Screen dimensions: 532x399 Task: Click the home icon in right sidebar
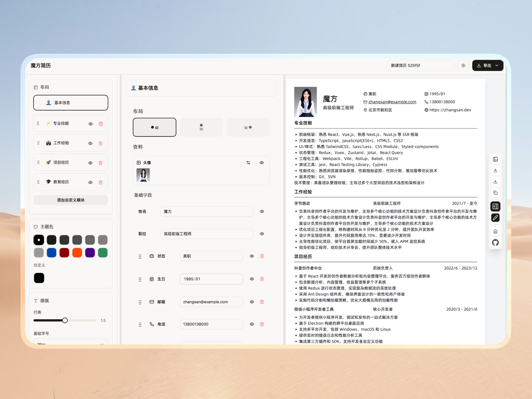click(495, 231)
